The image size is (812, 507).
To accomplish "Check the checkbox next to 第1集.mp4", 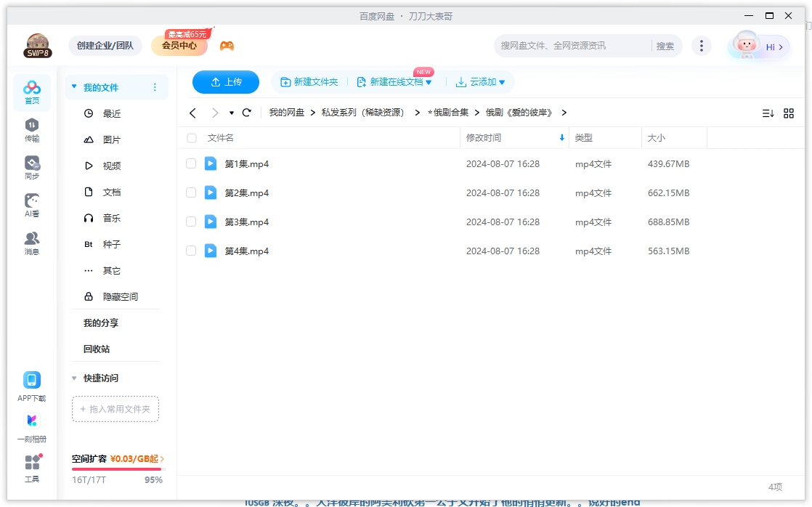I will [191, 163].
